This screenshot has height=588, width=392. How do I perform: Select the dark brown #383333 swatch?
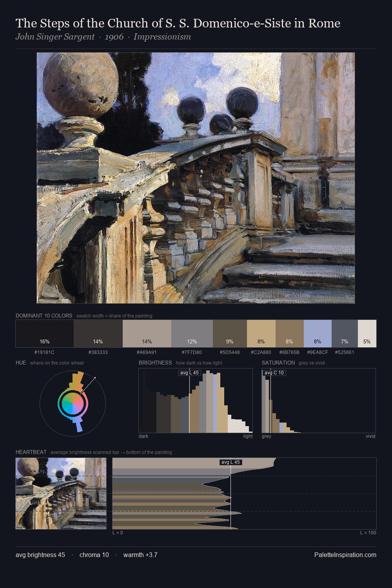point(98,334)
